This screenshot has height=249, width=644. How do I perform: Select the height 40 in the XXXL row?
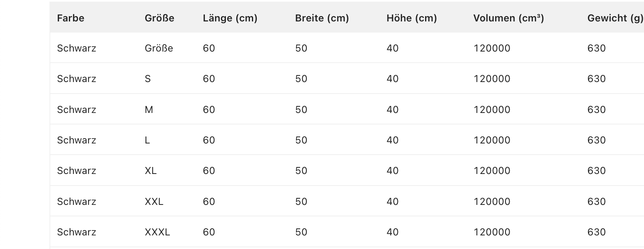coord(393,232)
